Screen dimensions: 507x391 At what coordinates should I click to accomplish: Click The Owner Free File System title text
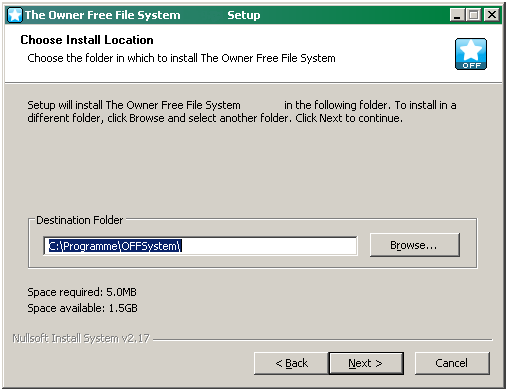tap(102, 15)
